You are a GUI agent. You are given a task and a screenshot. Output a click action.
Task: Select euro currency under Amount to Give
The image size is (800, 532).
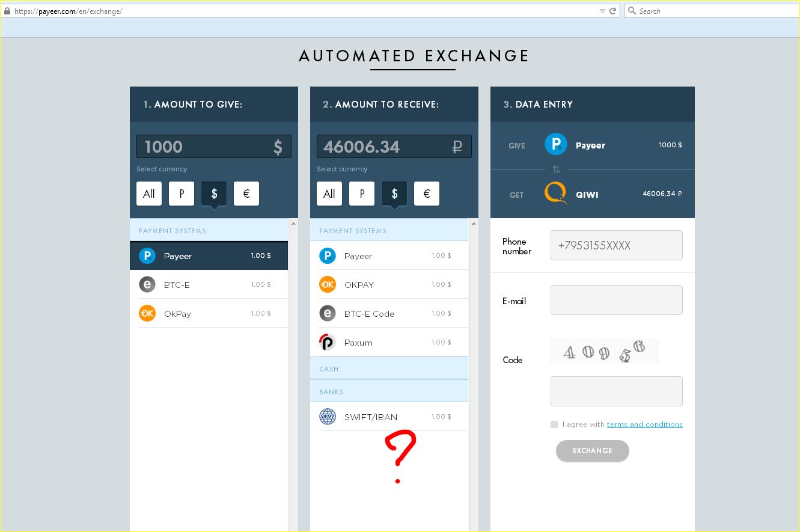(x=246, y=194)
